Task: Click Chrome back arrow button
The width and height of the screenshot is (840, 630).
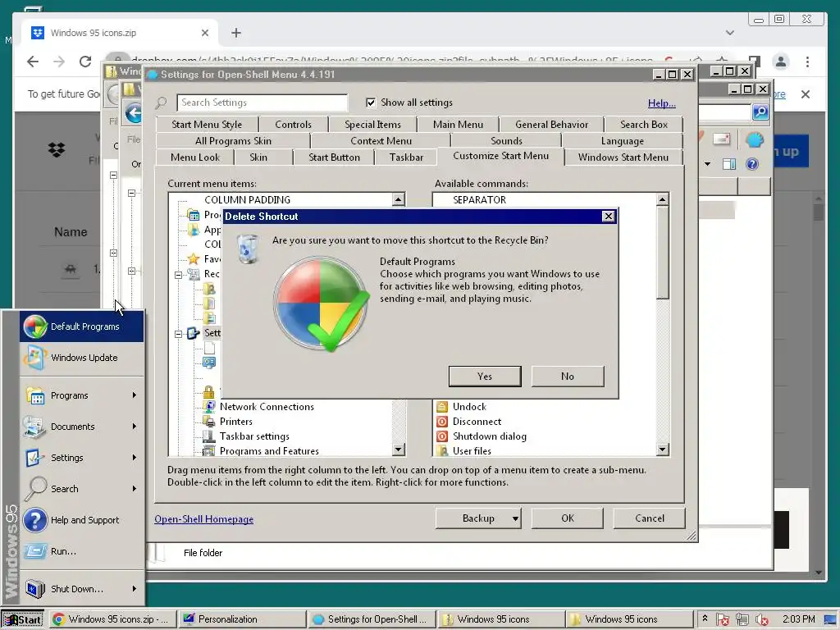Action: tap(33, 62)
